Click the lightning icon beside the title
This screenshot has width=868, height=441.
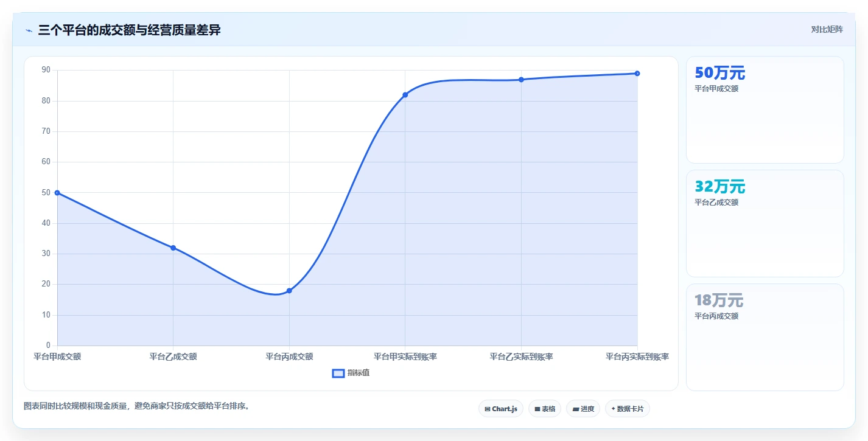[x=29, y=30]
